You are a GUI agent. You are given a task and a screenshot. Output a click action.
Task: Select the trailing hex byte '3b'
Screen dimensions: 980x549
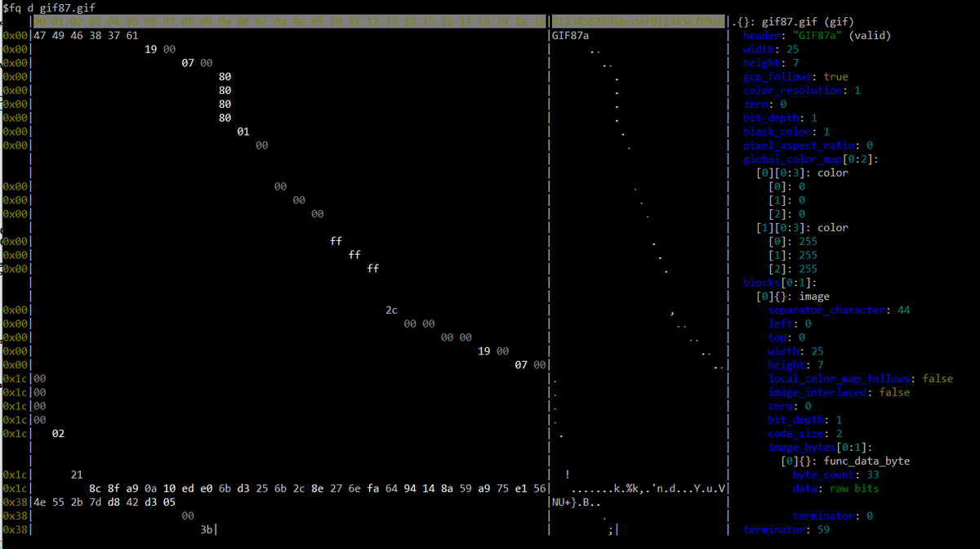[x=207, y=530]
